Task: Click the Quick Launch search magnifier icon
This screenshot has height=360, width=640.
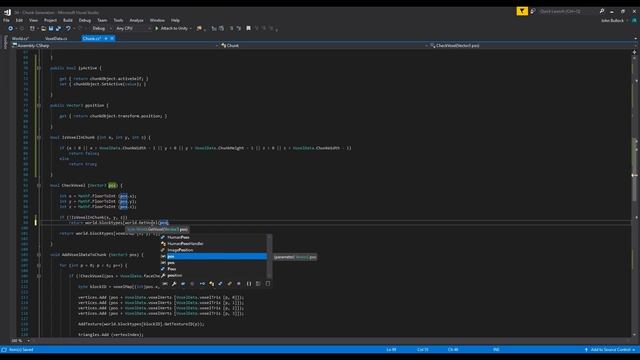Action: coord(602,11)
